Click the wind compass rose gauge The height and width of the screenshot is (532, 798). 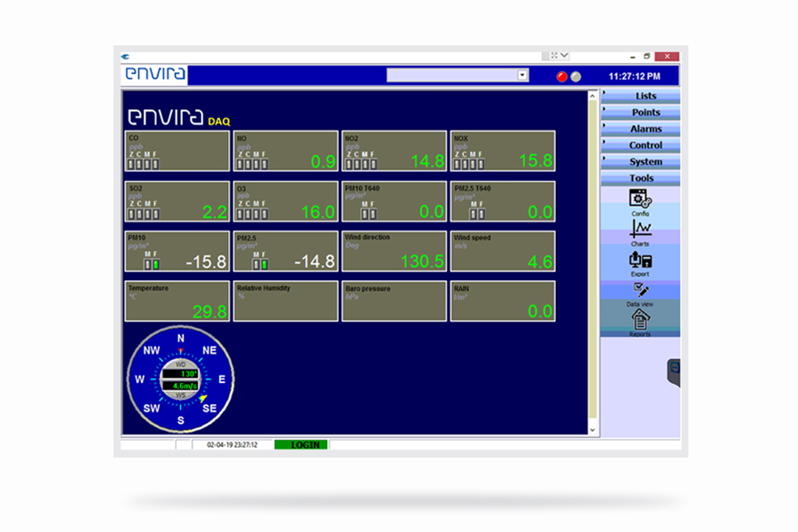point(181,379)
